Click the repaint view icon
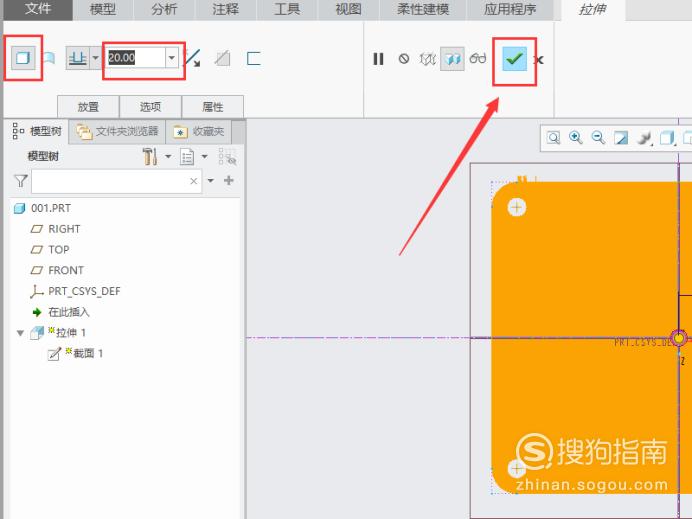The width and height of the screenshot is (692, 519). coord(621,138)
